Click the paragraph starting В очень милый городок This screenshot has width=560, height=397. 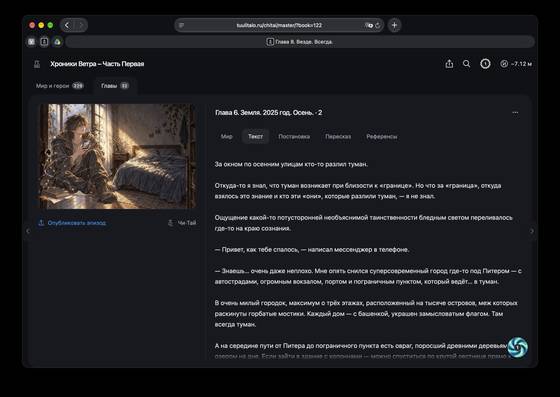(x=366, y=314)
